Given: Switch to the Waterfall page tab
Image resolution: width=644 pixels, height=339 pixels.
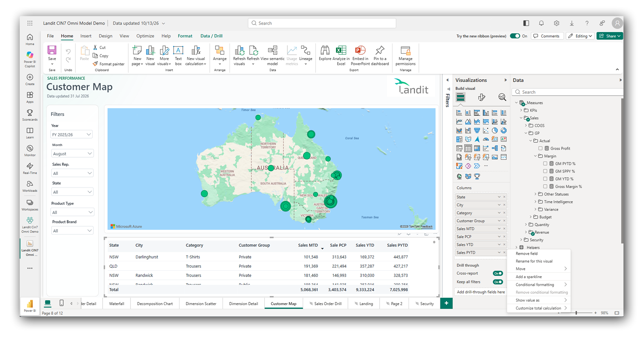Looking at the screenshot, I should click(117, 304).
